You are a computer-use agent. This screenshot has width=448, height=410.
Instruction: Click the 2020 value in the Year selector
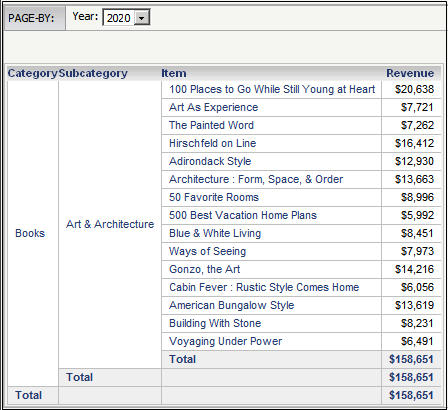pyautogui.click(x=119, y=18)
